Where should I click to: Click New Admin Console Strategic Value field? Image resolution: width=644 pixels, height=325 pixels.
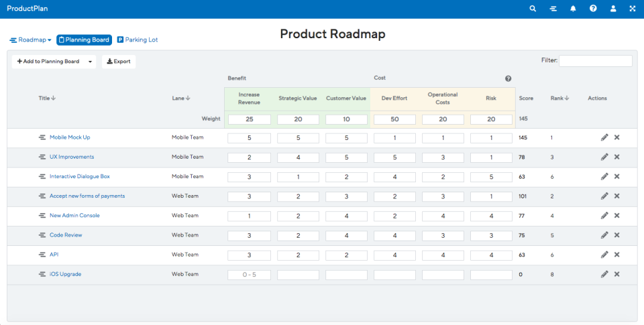coord(298,216)
